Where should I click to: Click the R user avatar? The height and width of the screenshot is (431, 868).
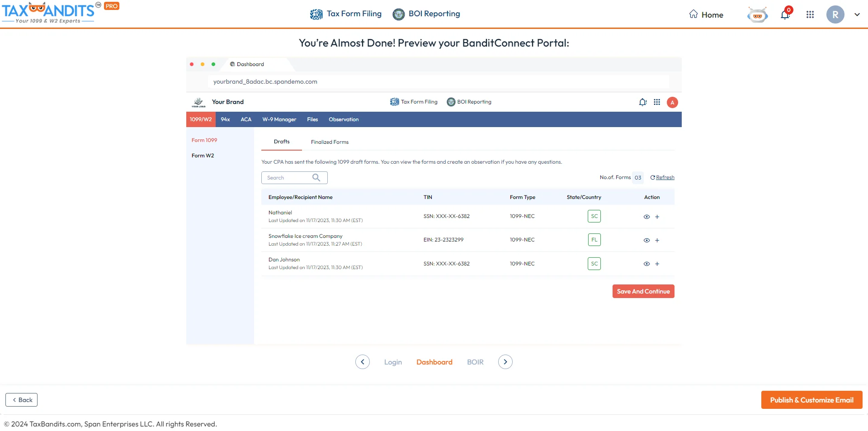point(835,14)
